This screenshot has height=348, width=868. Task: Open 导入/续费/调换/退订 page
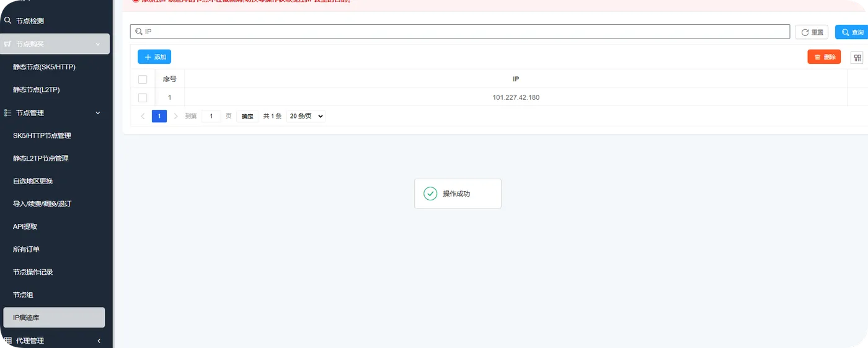click(x=42, y=204)
